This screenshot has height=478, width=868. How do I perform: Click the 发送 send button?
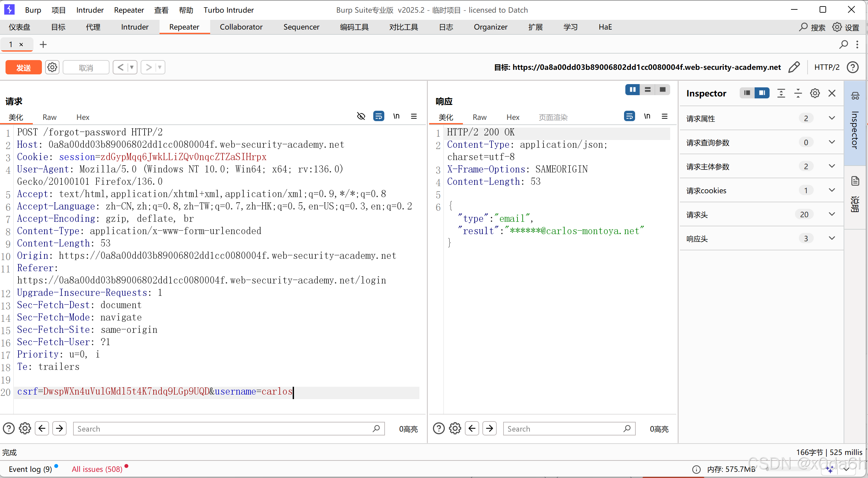tap(23, 67)
